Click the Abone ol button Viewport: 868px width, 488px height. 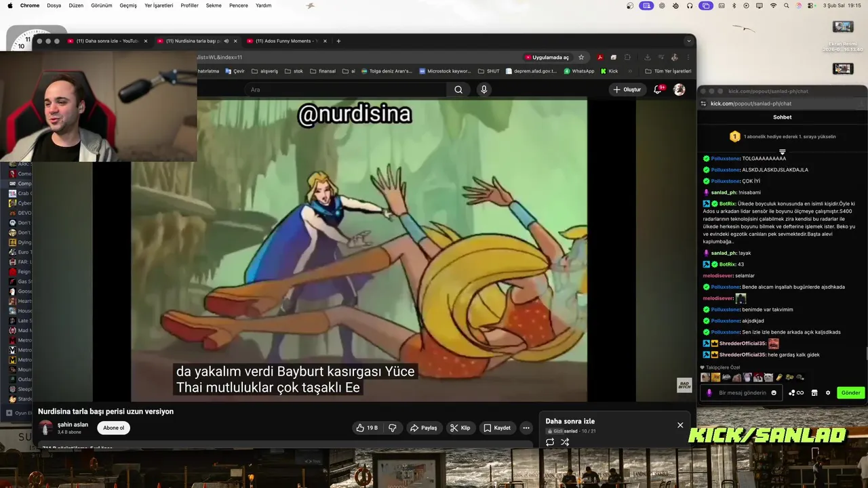coord(113,428)
